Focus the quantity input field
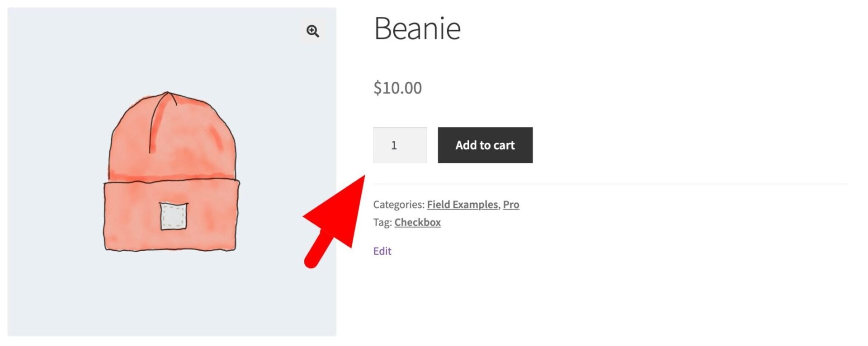This screenshot has height=346, width=868. [400, 145]
